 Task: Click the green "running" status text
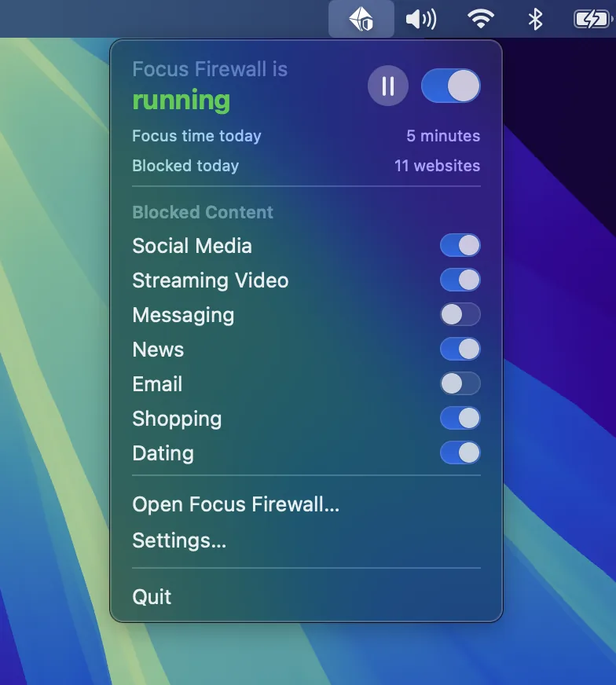click(181, 101)
